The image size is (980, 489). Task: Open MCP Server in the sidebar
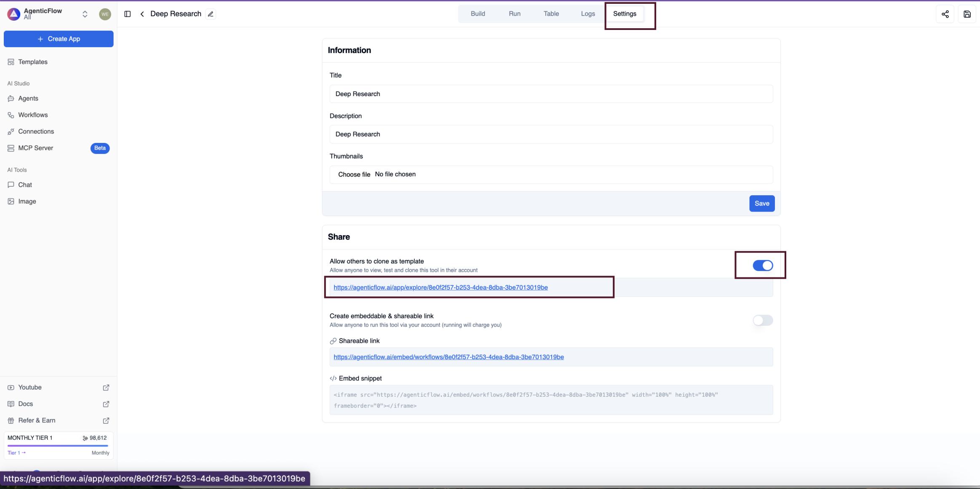pos(59,148)
